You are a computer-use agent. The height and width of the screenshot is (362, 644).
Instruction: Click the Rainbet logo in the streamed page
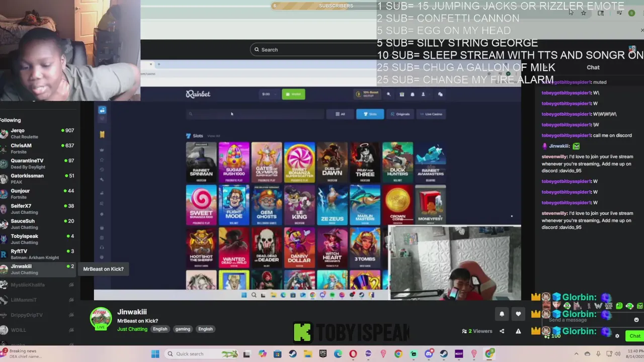coord(198,94)
